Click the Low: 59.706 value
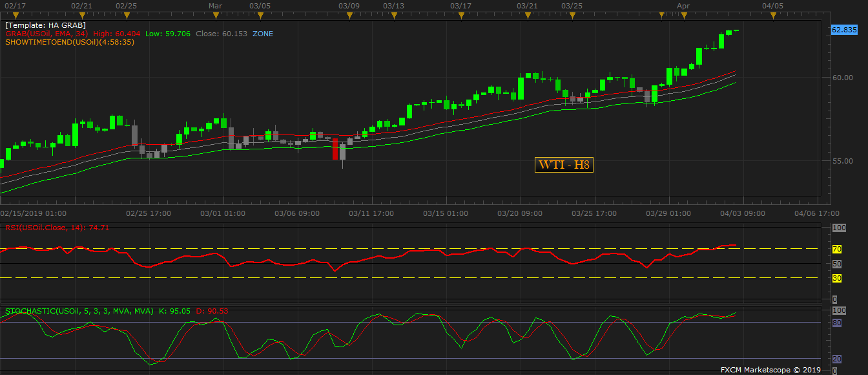 point(168,33)
